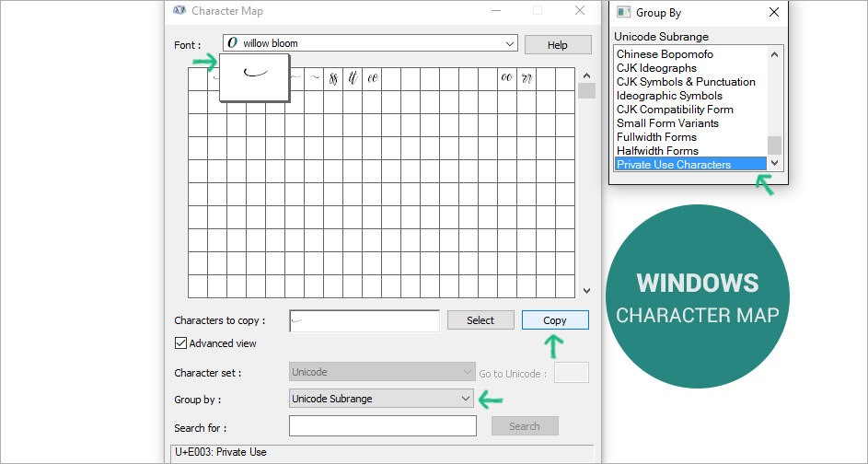868x464 pixels.
Task: Click the enlarged swash glyph preview
Action: (254, 77)
